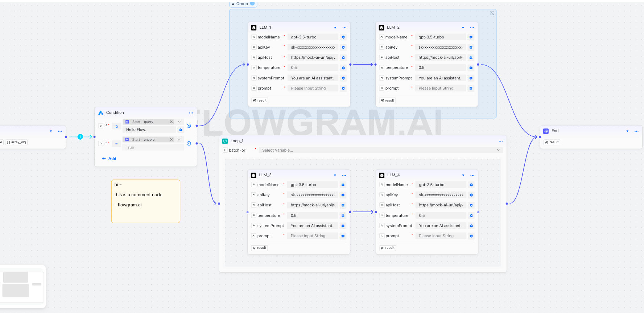Click the Group color dot

[x=252, y=4]
